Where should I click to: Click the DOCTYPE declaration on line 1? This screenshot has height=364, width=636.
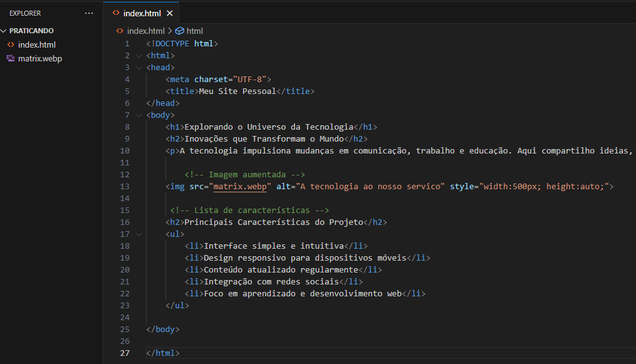(x=182, y=44)
